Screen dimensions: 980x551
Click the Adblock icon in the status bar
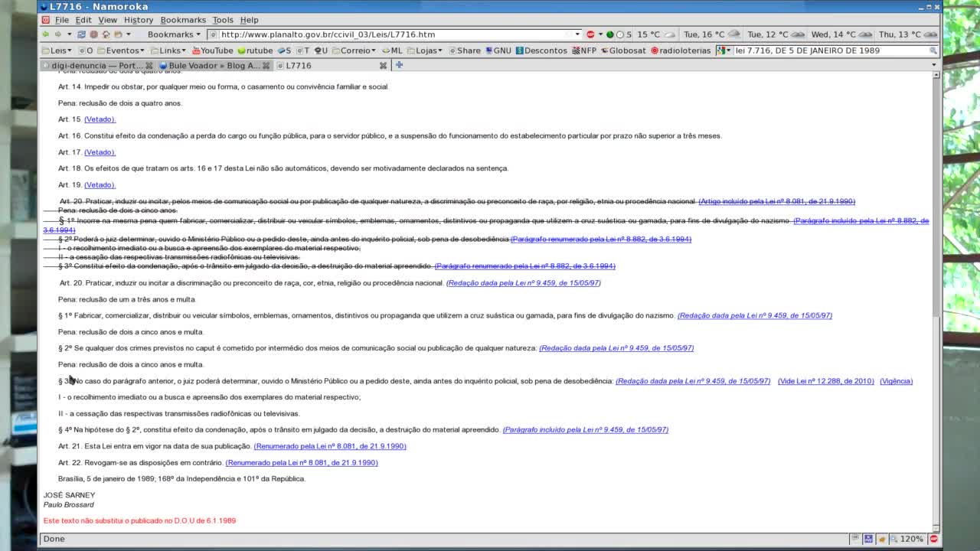click(x=933, y=539)
